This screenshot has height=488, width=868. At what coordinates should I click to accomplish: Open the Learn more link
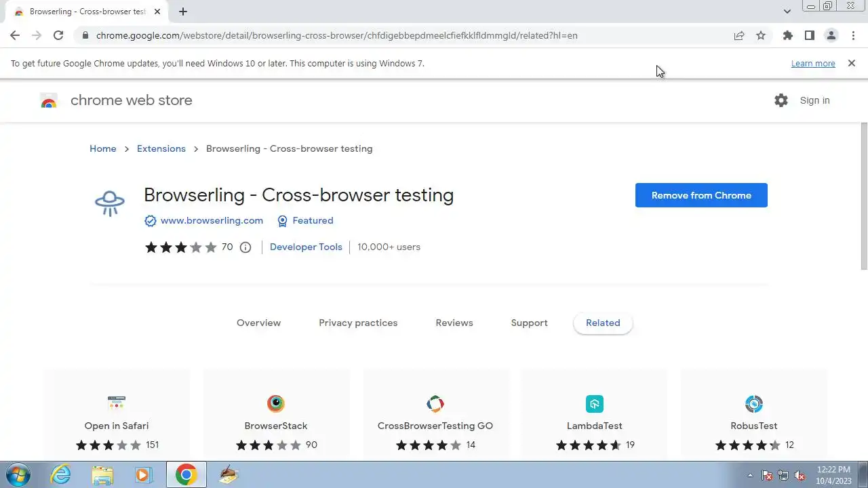[x=813, y=63]
